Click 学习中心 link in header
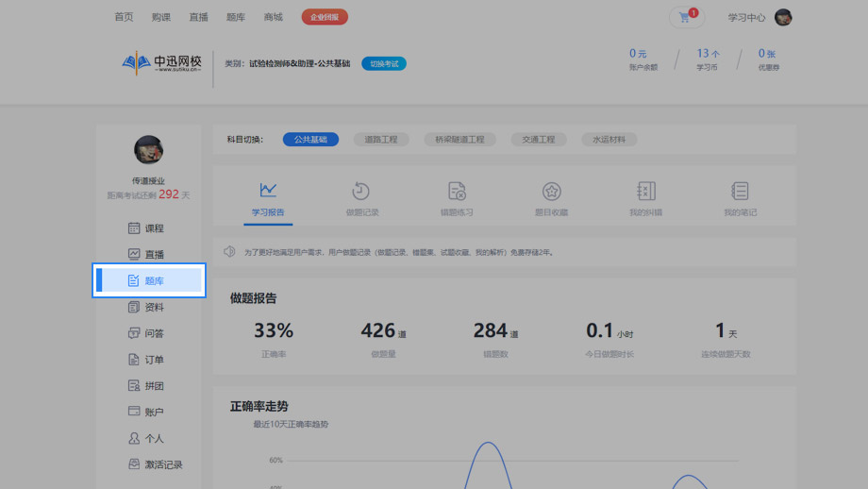The width and height of the screenshot is (868, 489). point(746,17)
